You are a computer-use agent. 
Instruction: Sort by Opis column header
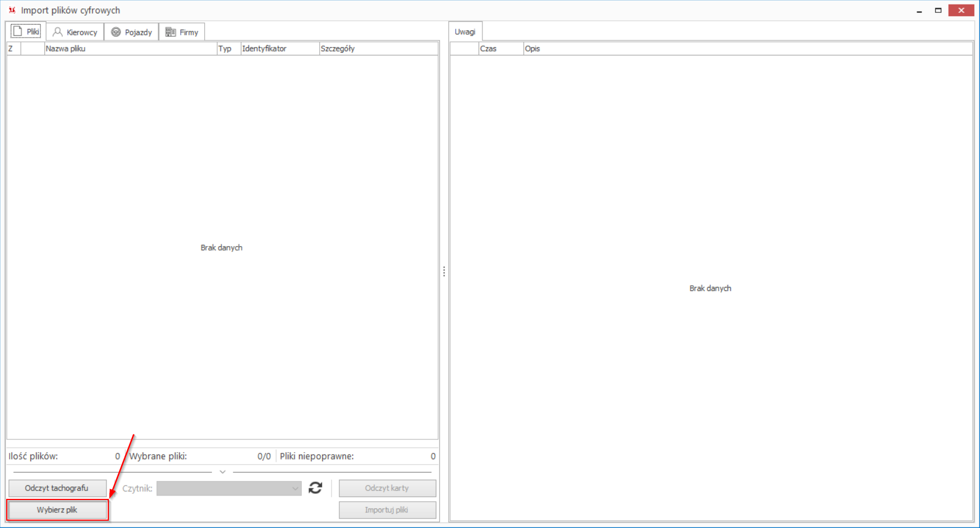click(x=748, y=49)
